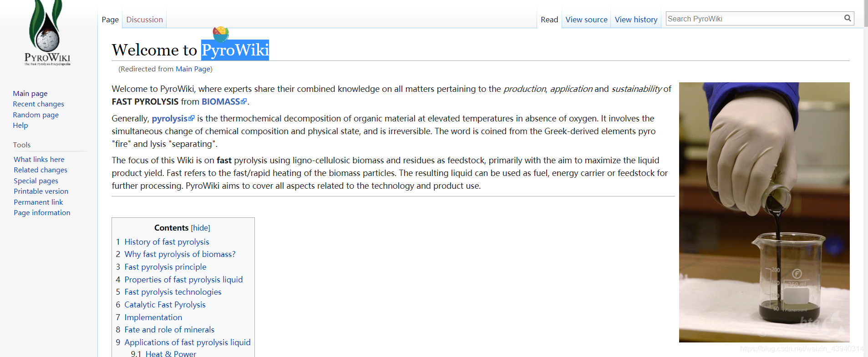The height and width of the screenshot is (357, 868).
Task: Jump to Fast pyrolysis technologies section
Action: tap(173, 292)
